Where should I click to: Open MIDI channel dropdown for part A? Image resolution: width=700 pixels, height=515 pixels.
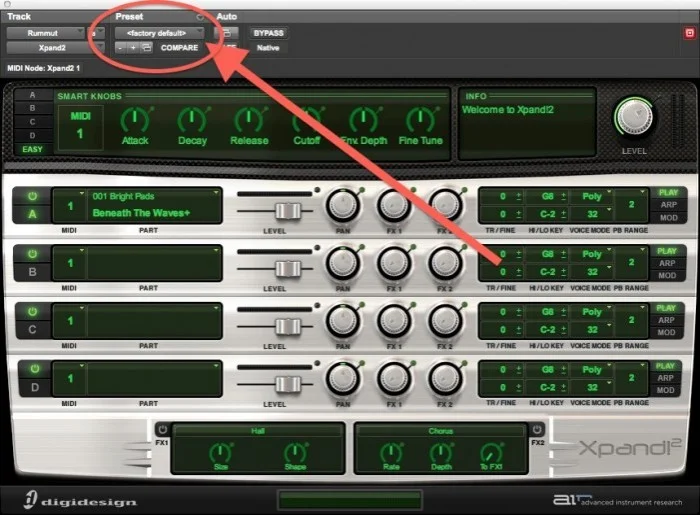tap(70, 206)
